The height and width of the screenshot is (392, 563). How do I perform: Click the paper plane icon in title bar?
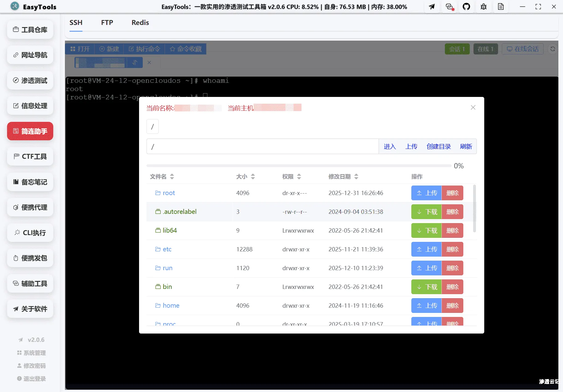tap(432, 6)
